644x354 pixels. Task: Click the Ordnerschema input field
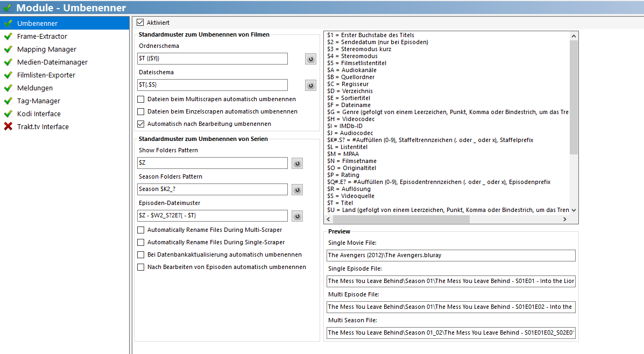point(213,58)
